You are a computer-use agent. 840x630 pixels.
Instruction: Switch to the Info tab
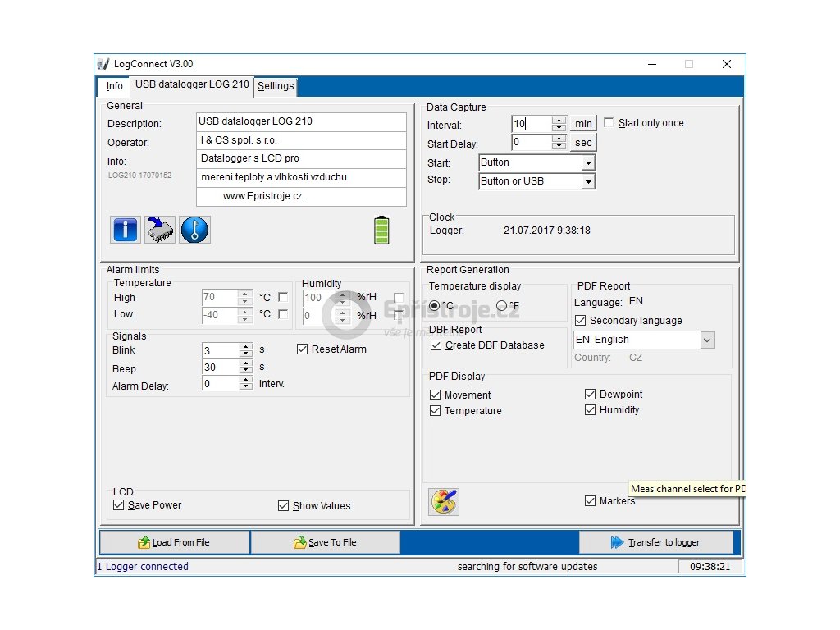pos(114,86)
